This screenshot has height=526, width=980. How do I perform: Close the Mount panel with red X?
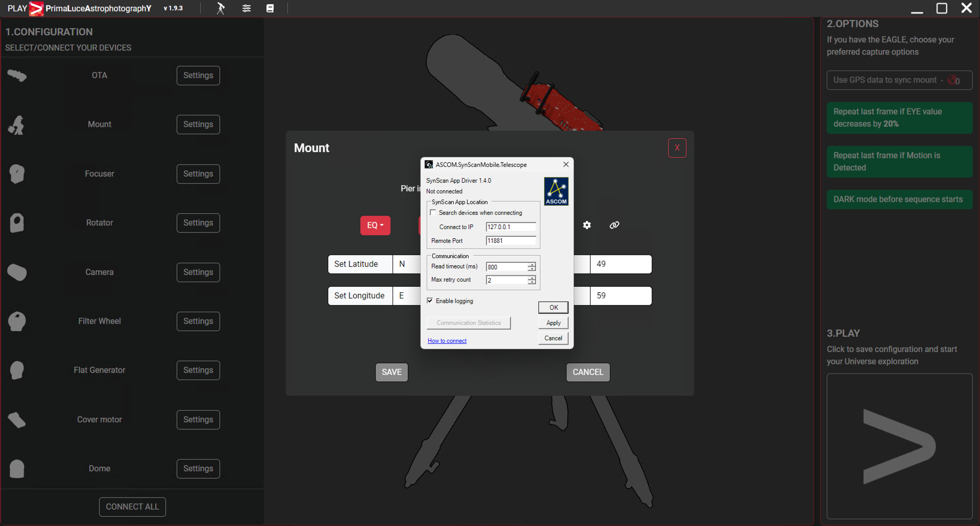tap(677, 148)
